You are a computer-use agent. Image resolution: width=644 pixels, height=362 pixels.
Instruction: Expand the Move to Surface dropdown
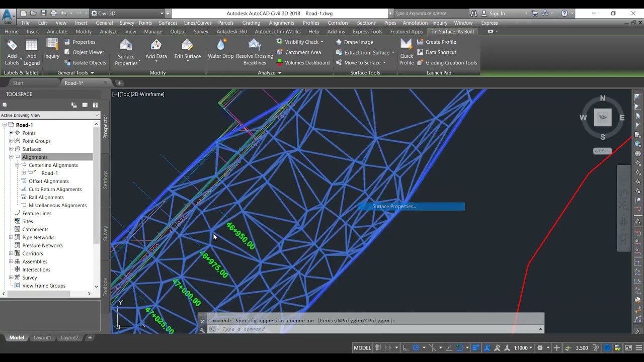tap(384, 63)
